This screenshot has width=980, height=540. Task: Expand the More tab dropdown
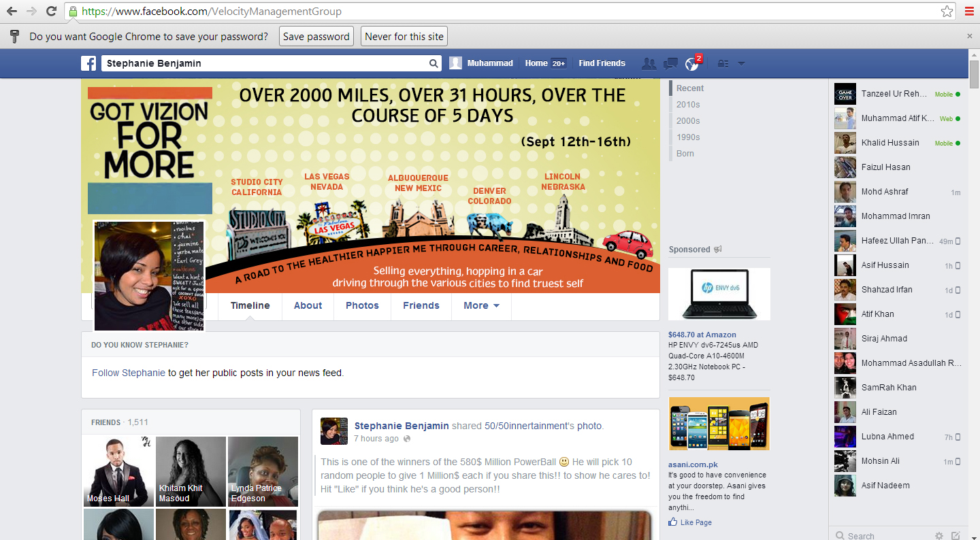[481, 305]
